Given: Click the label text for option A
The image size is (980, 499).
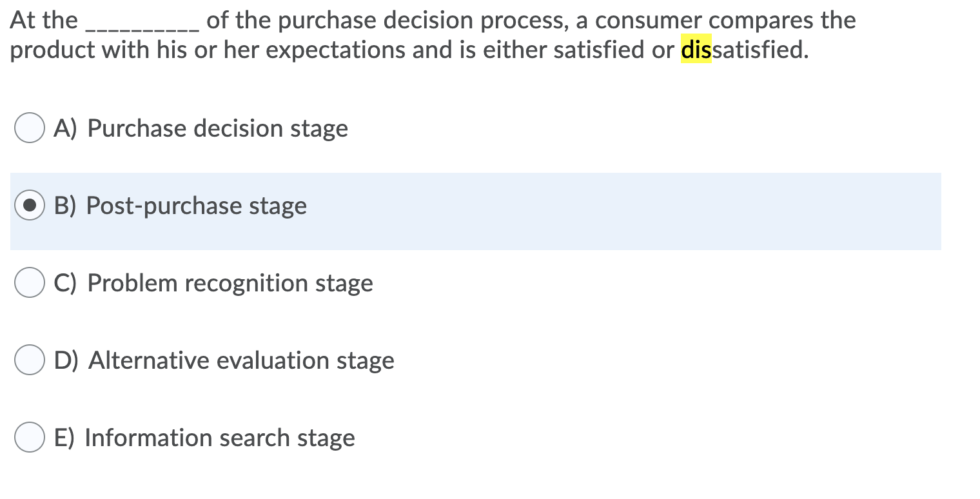Looking at the screenshot, I should [200, 128].
